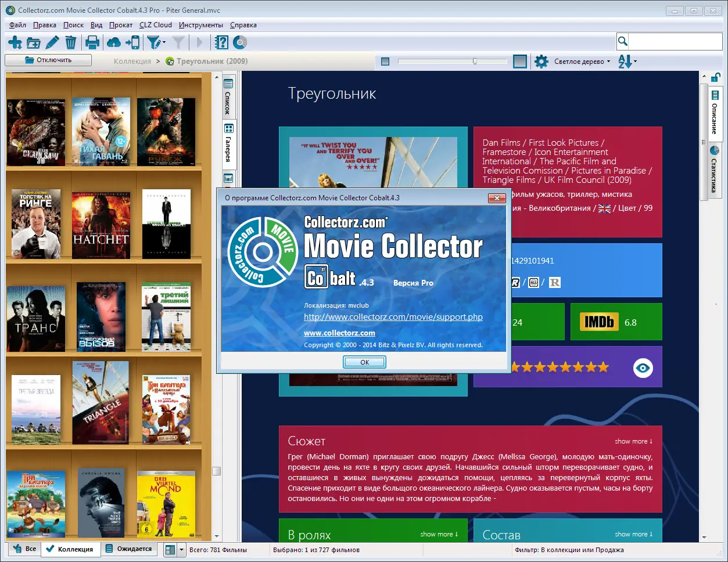The height and width of the screenshot is (562, 728).
Task: Click inside the quick search field
Action: click(x=675, y=41)
